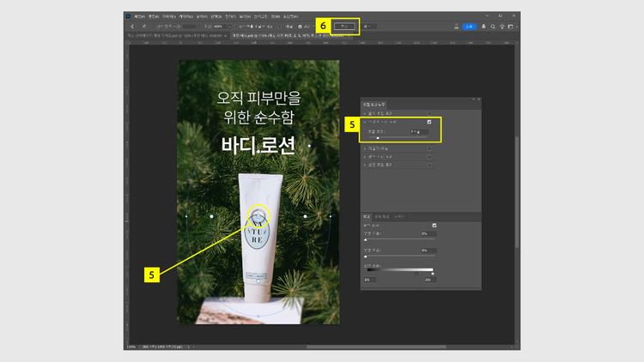Click the Iris Blur center pin on canvas
Image resolution: width=644 pixels, height=362 pixels.
coord(258,216)
